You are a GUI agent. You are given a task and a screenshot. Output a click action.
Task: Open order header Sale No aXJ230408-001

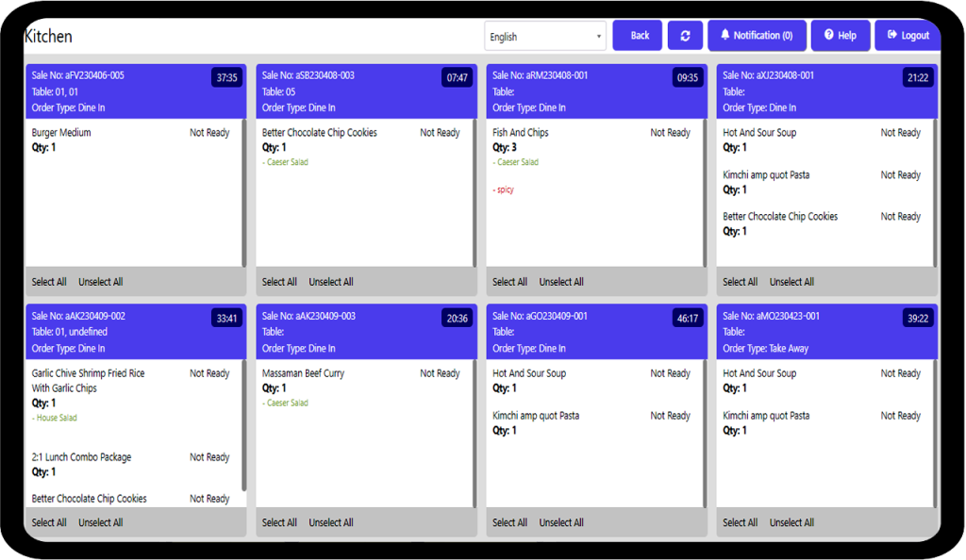[x=768, y=75]
